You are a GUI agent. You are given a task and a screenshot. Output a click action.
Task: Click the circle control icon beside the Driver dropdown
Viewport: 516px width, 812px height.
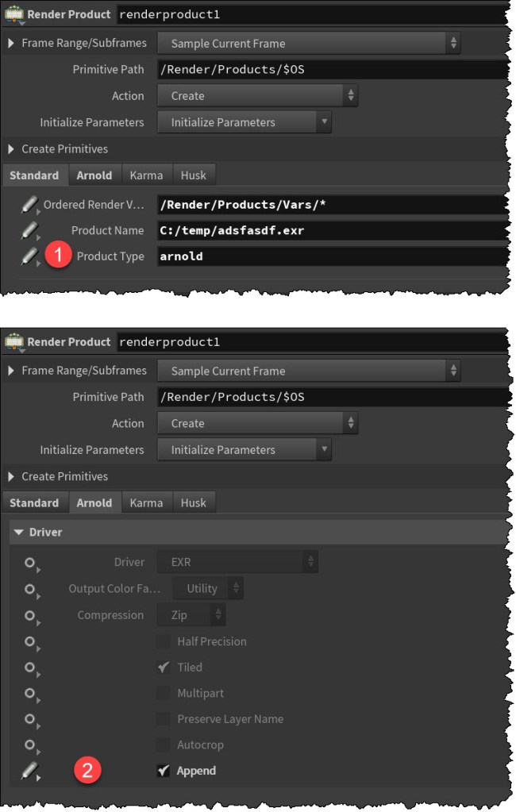tap(30, 563)
